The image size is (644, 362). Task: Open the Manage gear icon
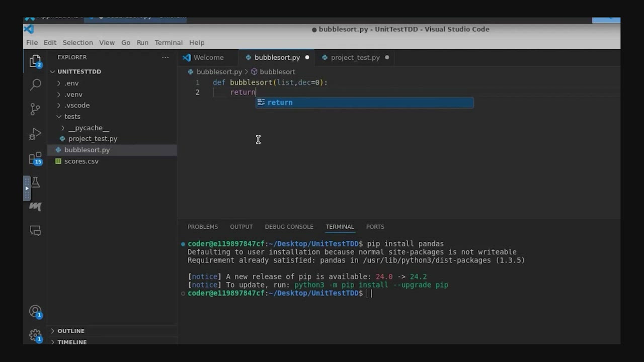(35, 335)
